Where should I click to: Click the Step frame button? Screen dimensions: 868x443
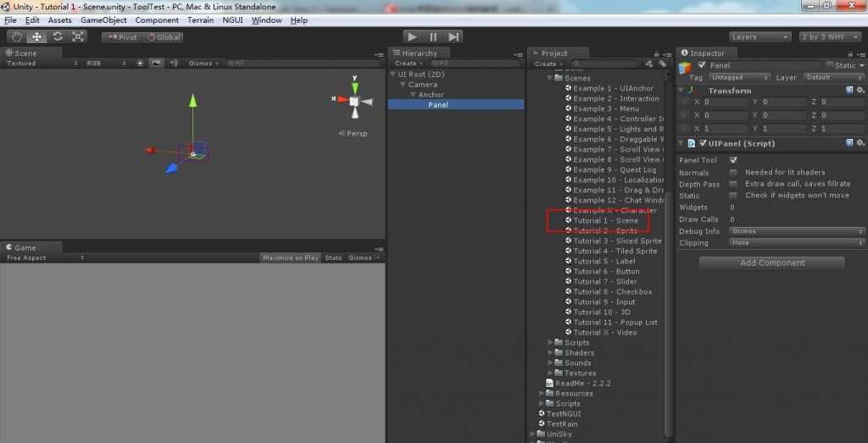(453, 37)
